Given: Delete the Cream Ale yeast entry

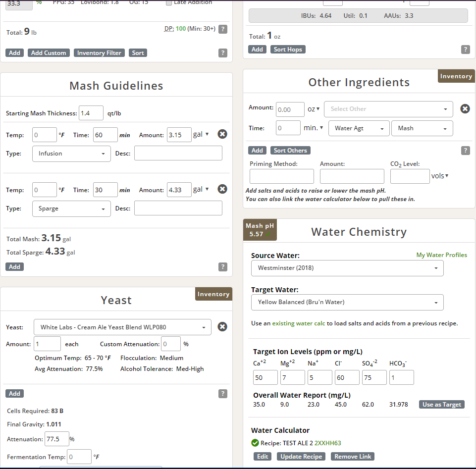Looking at the screenshot, I should (222, 327).
